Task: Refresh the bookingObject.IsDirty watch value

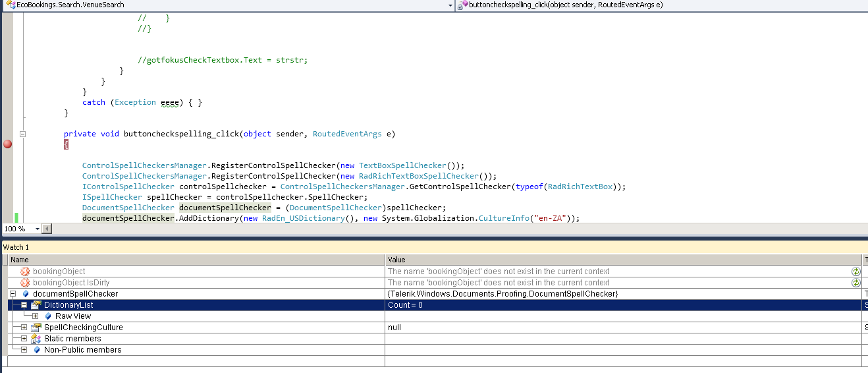Action: (x=856, y=282)
